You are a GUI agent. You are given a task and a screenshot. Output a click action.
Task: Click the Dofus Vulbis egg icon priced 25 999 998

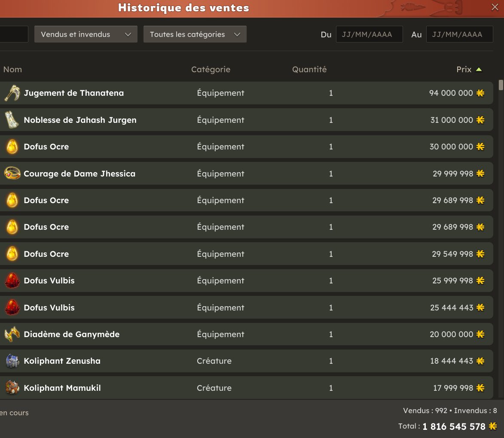[x=12, y=280]
